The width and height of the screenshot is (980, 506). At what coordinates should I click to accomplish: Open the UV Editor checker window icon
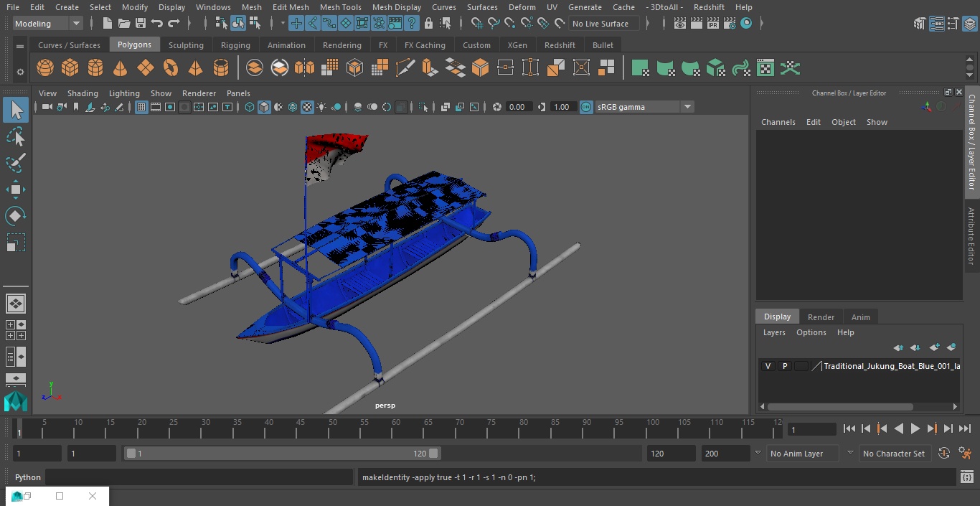click(765, 68)
